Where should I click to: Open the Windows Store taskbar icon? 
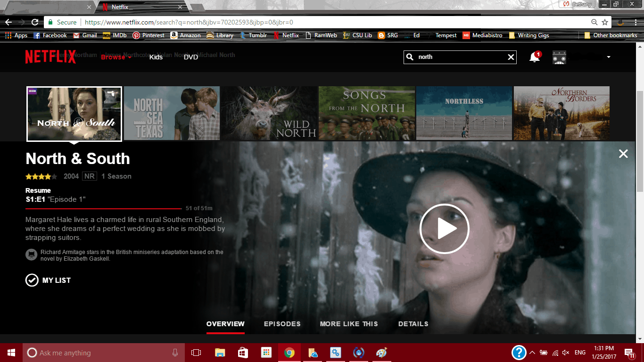click(243, 353)
